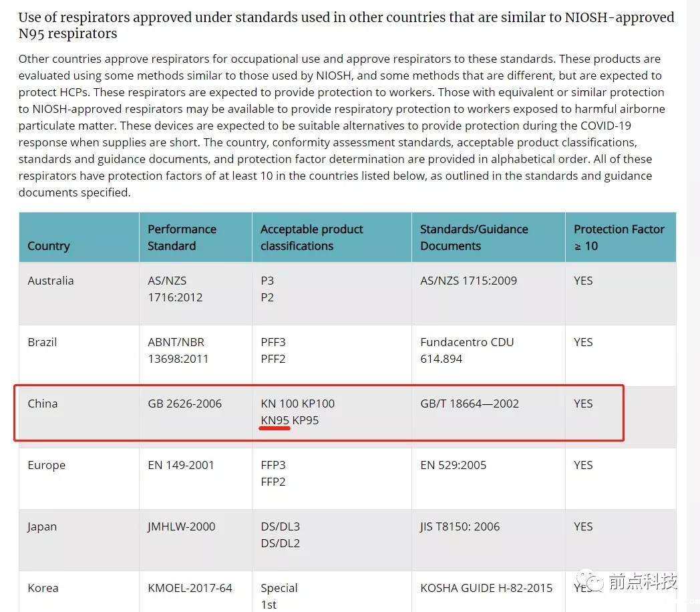Click the JMHLW-2000 standard in Japan row

point(182,526)
